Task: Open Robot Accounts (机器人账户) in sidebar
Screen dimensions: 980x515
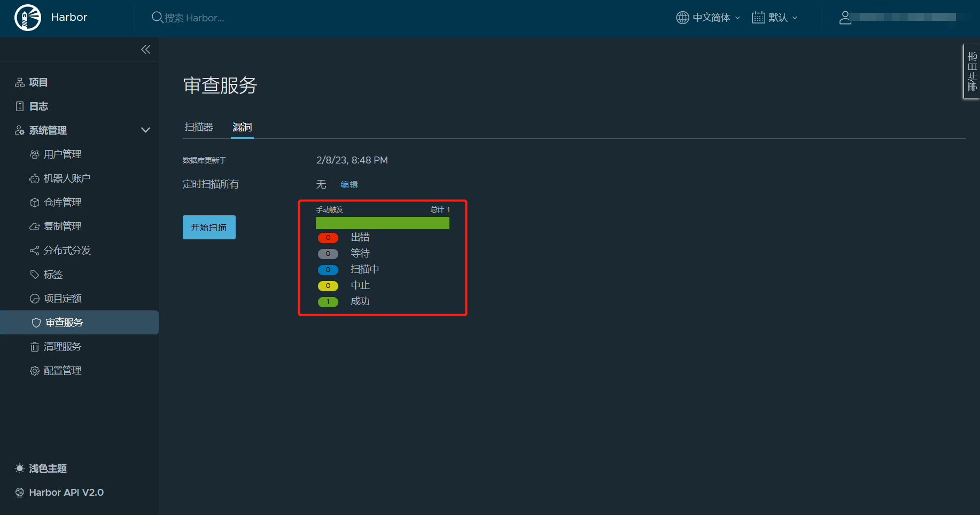Action: [x=67, y=178]
